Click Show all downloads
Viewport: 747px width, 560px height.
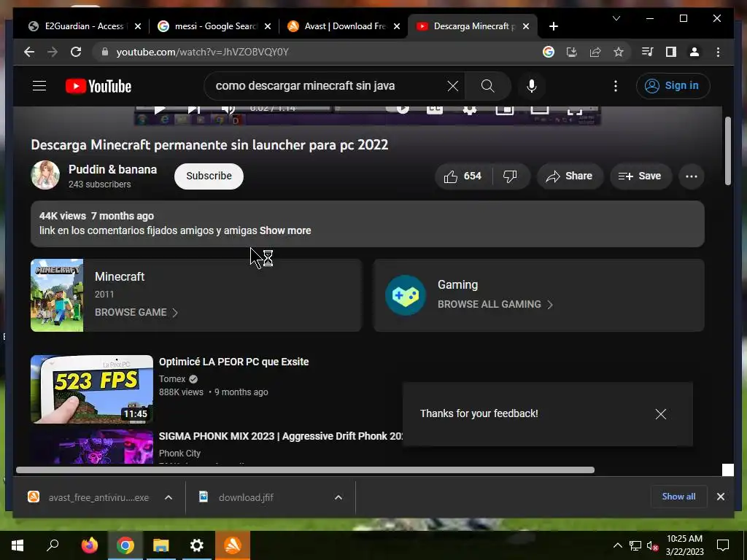(x=678, y=496)
